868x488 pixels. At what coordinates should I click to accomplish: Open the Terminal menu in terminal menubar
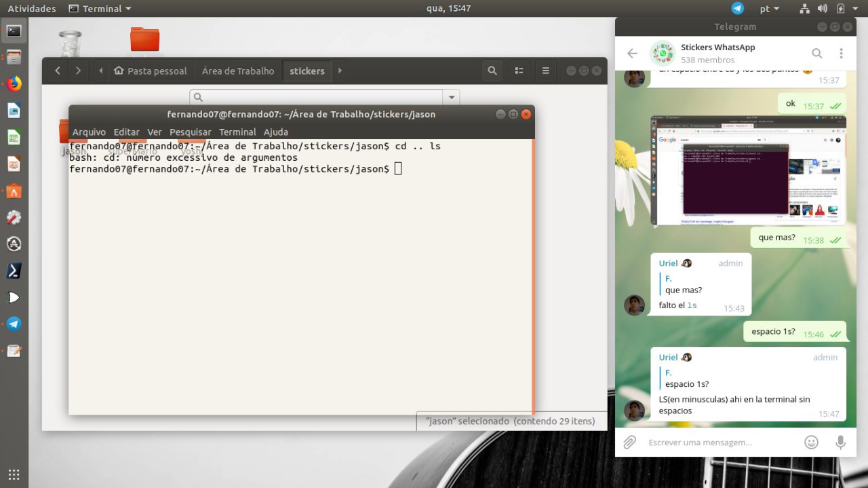237,132
